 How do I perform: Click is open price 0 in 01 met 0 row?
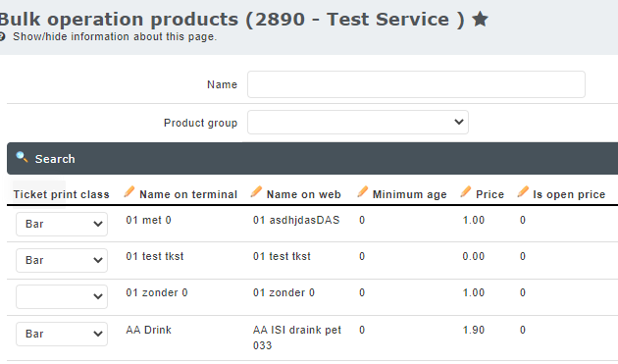523,220
